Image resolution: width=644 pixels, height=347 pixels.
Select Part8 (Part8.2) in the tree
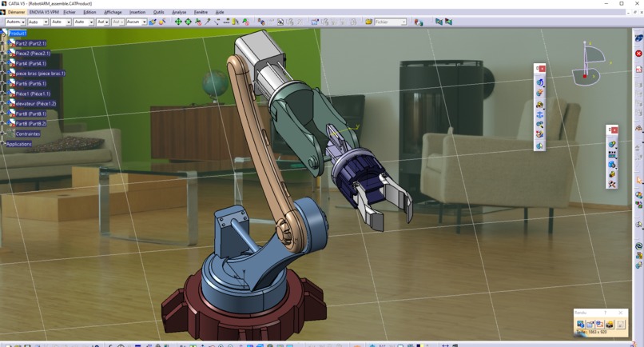[x=31, y=123]
